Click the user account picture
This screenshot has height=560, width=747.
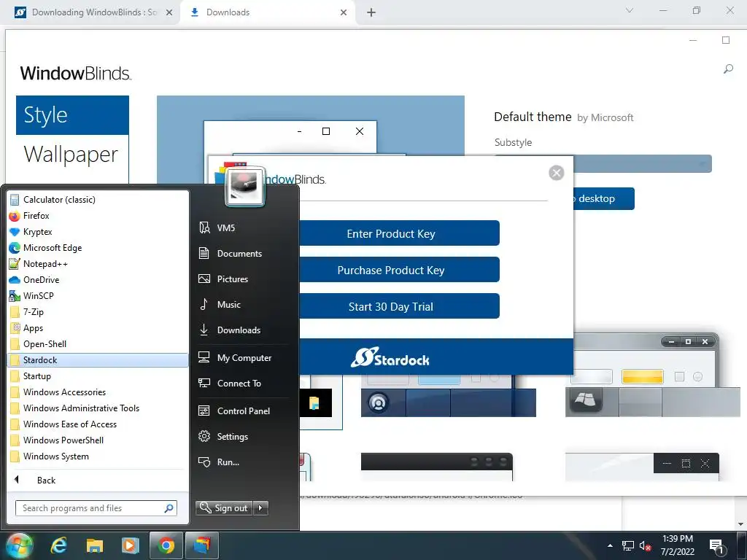[x=245, y=186]
